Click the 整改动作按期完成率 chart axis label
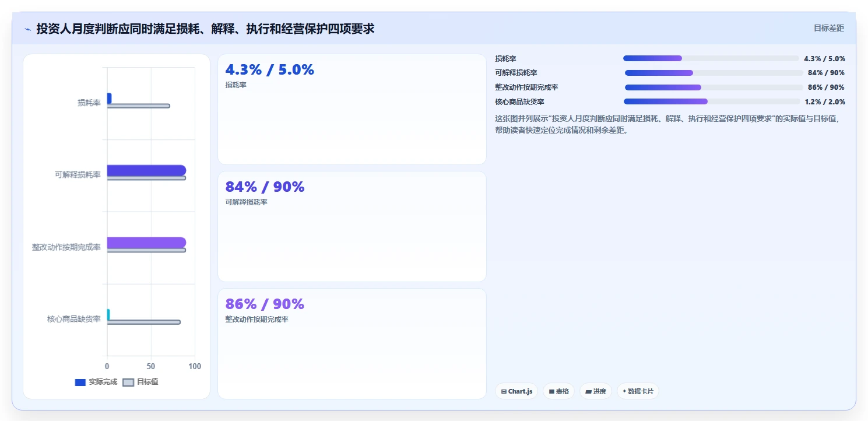 click(66, 247)
